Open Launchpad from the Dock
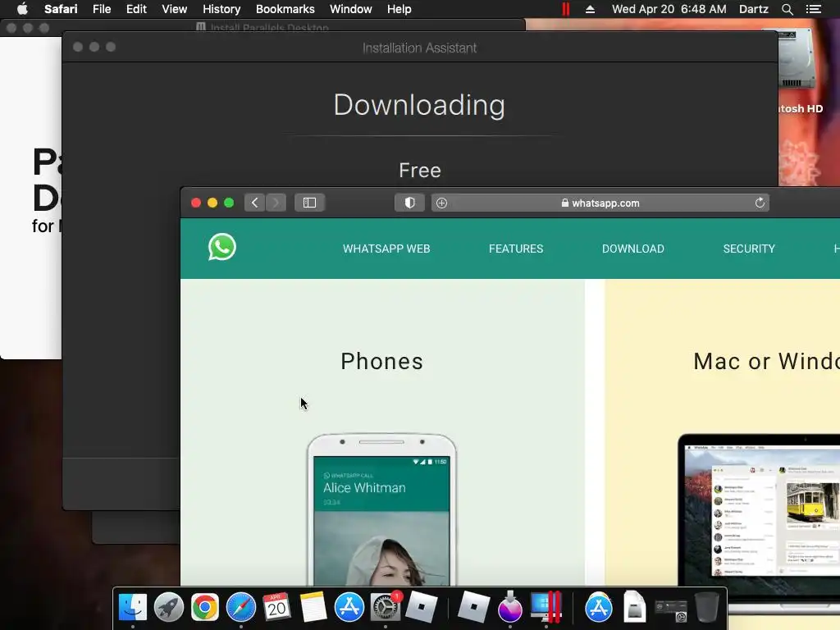Viewport: 840px width, 630px height. 169,607
